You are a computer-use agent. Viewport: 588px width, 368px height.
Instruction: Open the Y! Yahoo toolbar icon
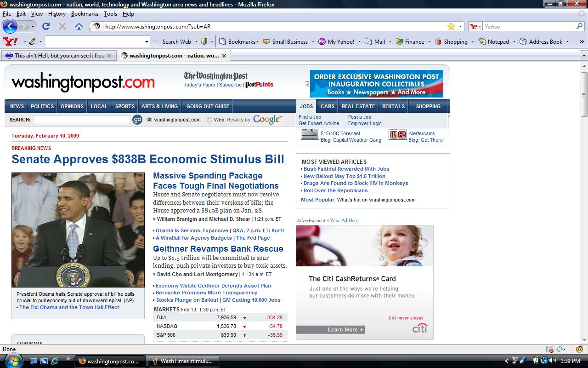(x=10, y=41)
